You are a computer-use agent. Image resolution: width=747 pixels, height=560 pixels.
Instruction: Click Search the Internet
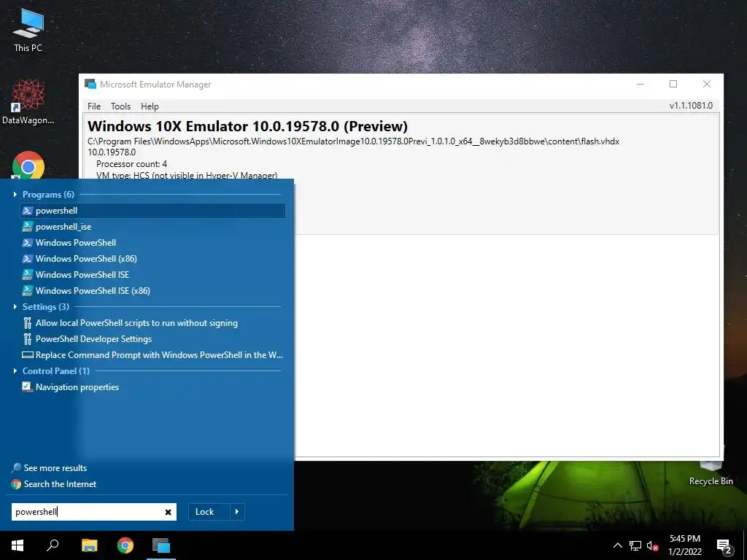pos(54,484)
